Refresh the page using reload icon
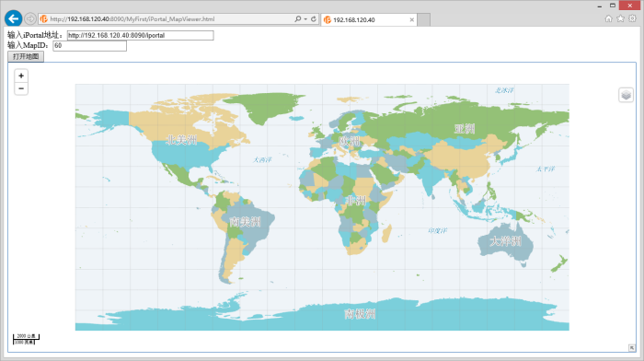Screen dimensions: 644x361 [314, 19]
